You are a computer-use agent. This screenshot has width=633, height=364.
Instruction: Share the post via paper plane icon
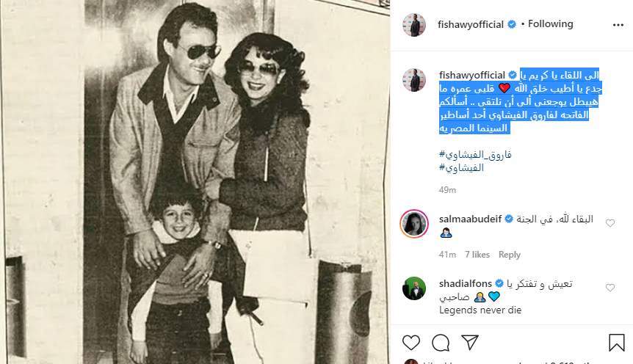click(470, 342)
